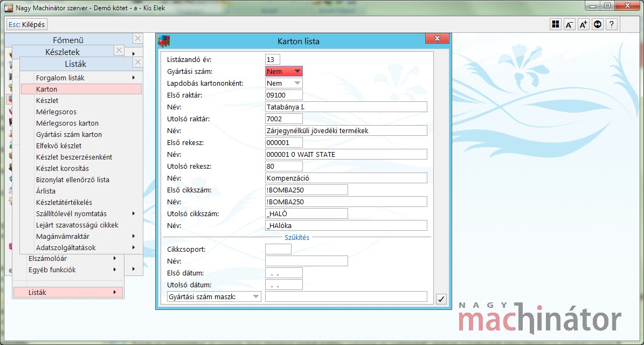Click the Tatabánya I. name field

click(x=346, y=107)
